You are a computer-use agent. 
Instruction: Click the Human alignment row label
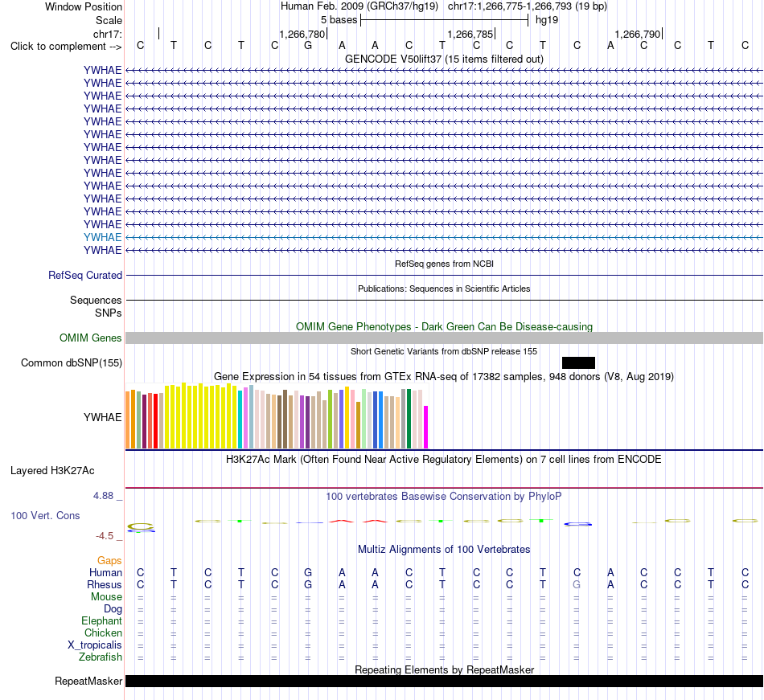tap(105, 573)
